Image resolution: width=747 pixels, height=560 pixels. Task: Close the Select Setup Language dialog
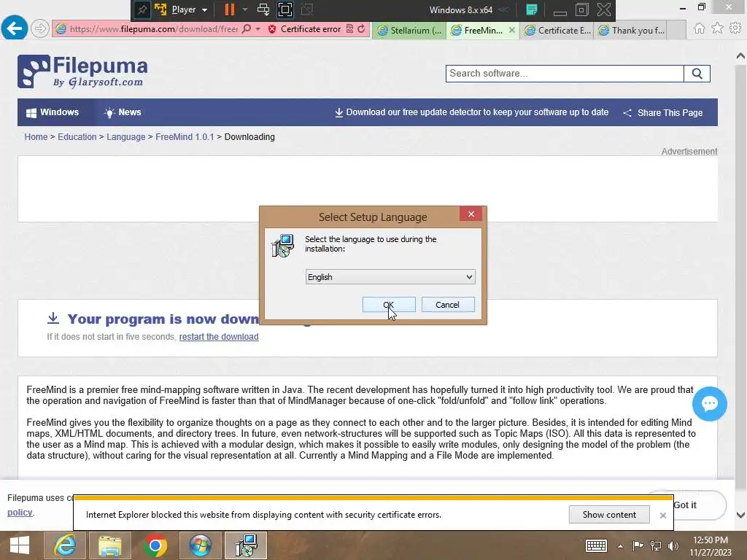coord(471,214)
